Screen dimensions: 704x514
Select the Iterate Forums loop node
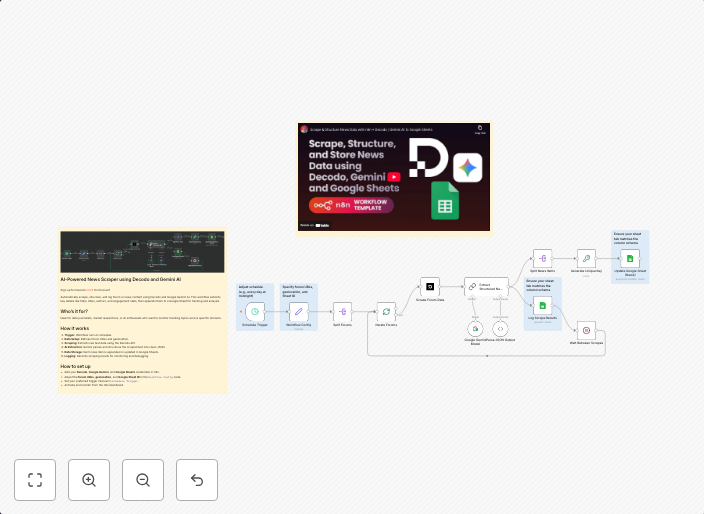pyautogui.click(x=386, y=312)
